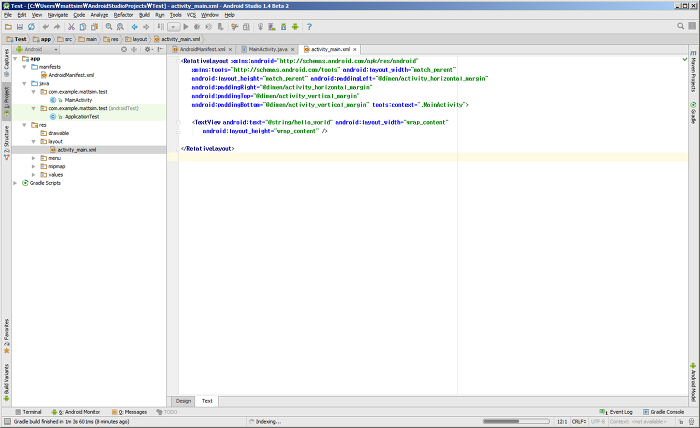Open the Refactor menu
Viewport: 700px width, 428px height.
(123, 15)
